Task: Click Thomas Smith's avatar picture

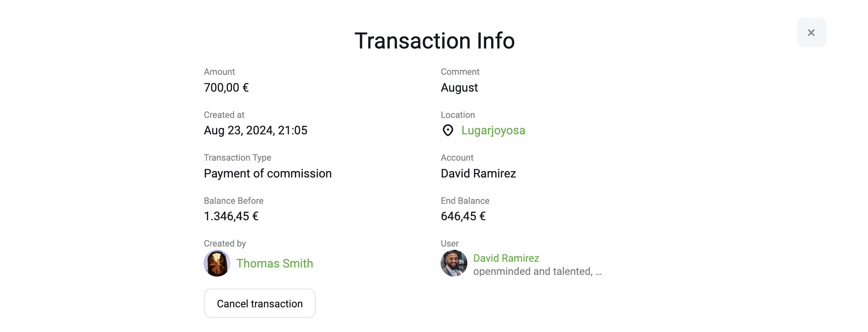Action: click(x=217, y=263)
